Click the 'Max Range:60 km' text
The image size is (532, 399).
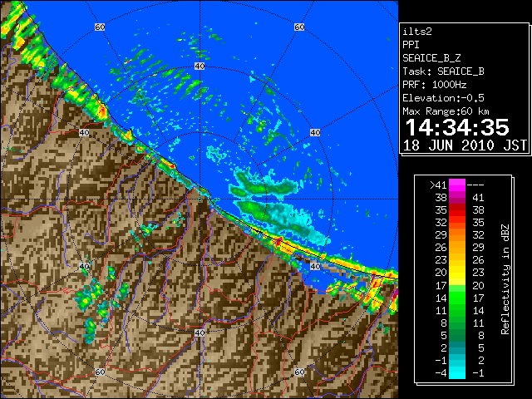pyautogui.click(x=446, y=111)
